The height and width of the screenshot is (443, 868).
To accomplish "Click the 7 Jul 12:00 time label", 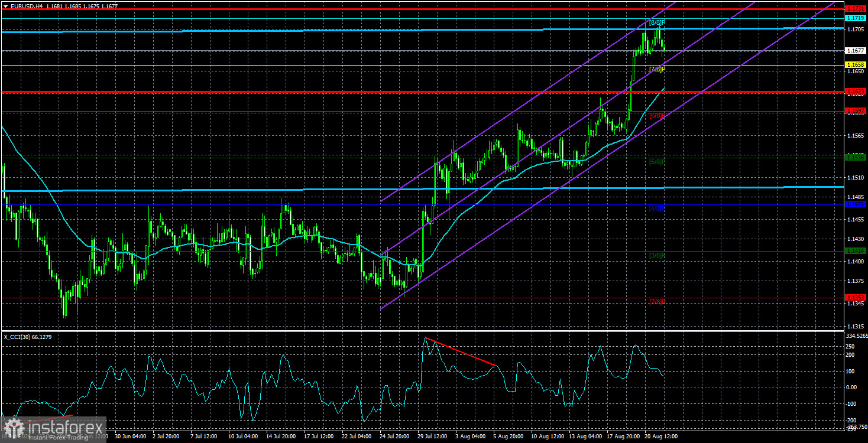I will coord(204,437).
